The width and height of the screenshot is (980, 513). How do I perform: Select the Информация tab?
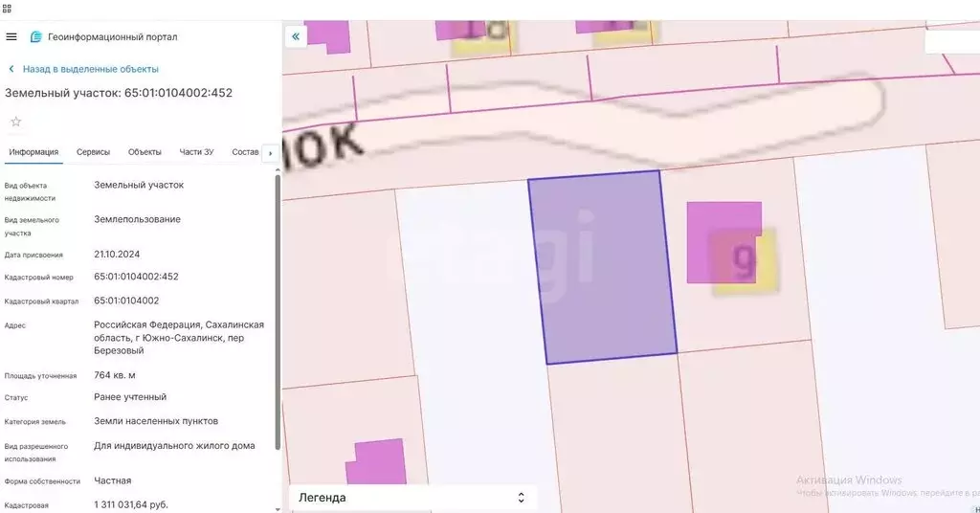(x=33, y=152)
